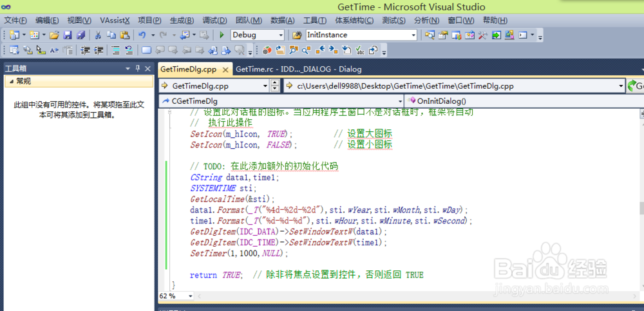Open the New Project dropdown arrow

(x=24, y=35)
